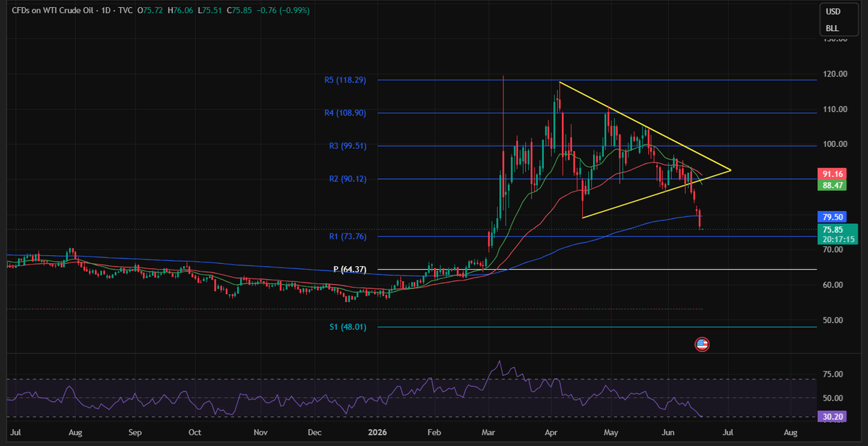The height and width of the screenshot is (446, 868).
Task: Click the May label on time axis
Action: 611,433
